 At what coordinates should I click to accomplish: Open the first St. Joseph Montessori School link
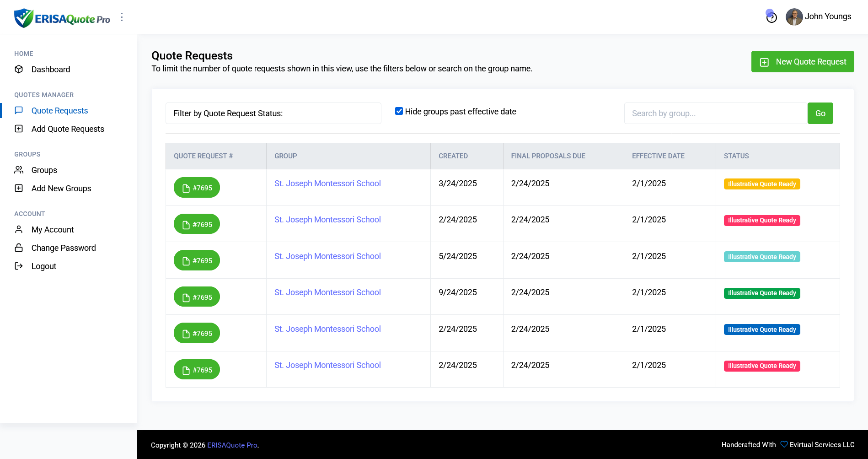coord(327,184)
